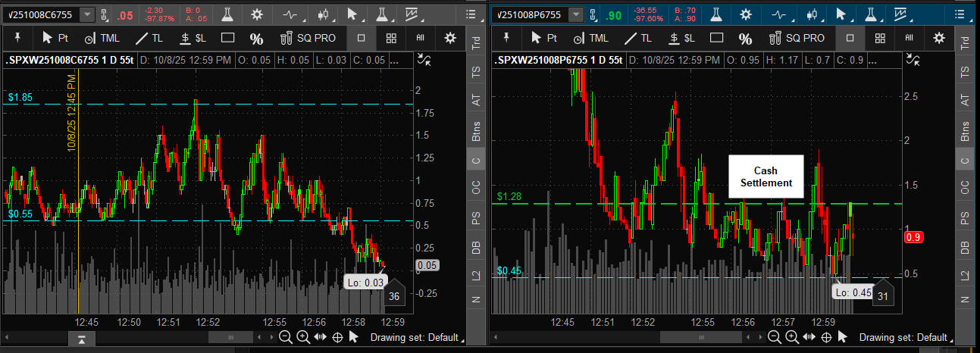Click the TML button in right chart
This screenshot has height=353, width=980.
(590, 38)
